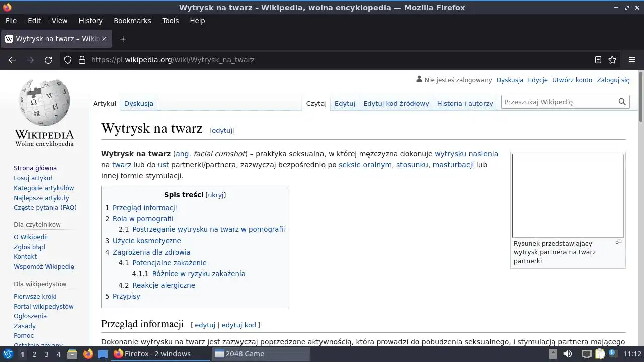Viewport: 644px width, 362px height.
Task: Open the Edit menu
Action: (x=34, y=21)
